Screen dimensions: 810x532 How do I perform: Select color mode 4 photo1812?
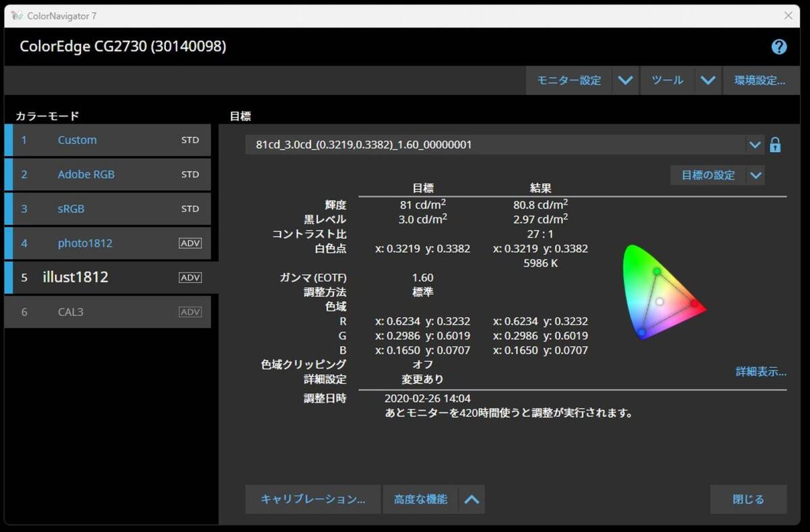pos(107,243)
